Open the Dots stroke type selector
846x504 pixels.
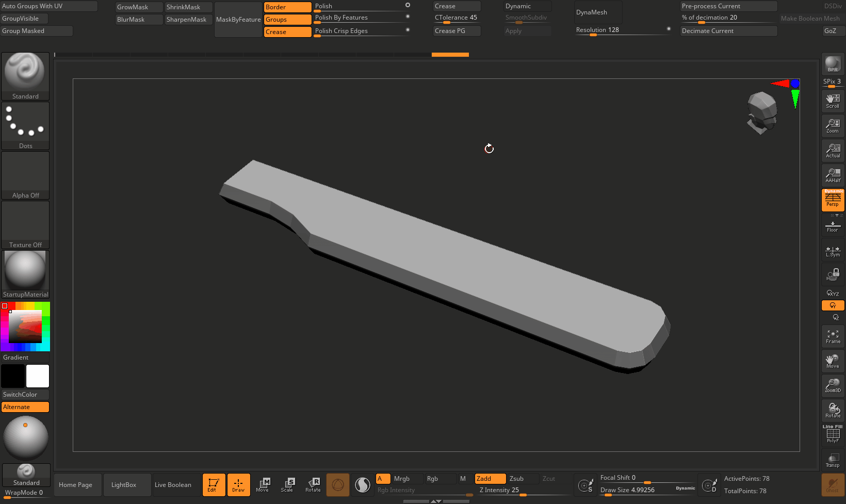click(x=25, y=125)
